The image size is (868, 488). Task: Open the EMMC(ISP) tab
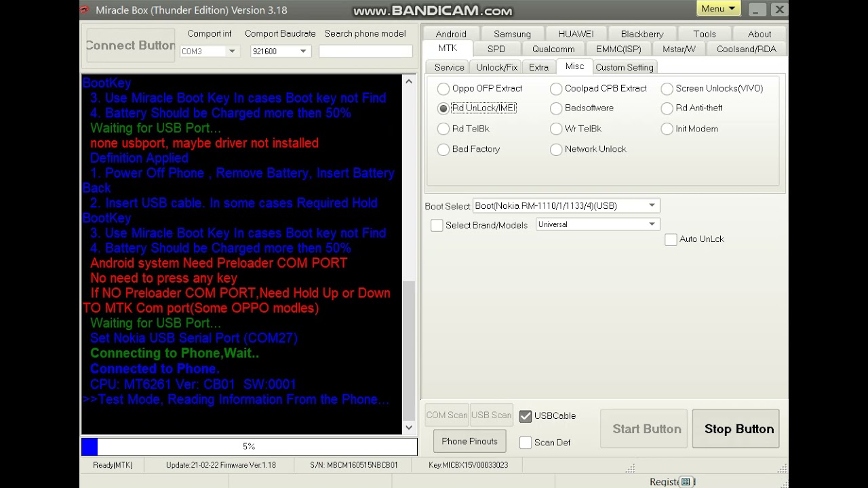click(618, 49)
